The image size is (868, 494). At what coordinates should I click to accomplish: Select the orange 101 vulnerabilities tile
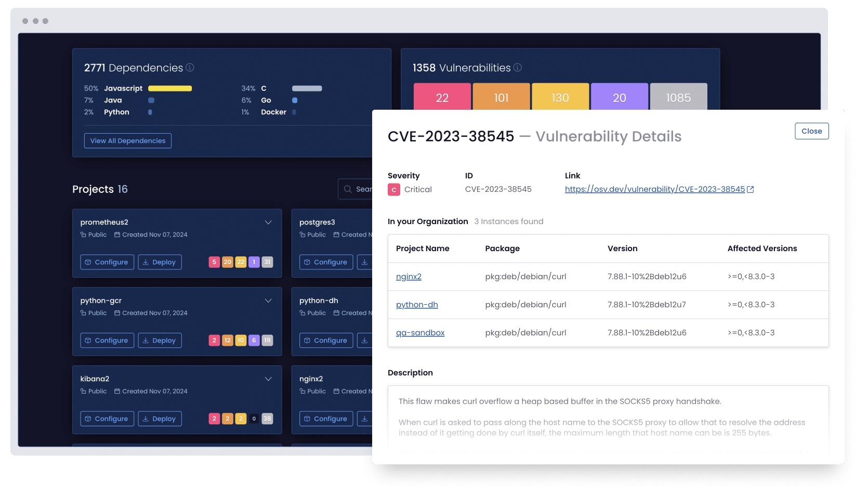pyautogui.click(x=501, y=97)
